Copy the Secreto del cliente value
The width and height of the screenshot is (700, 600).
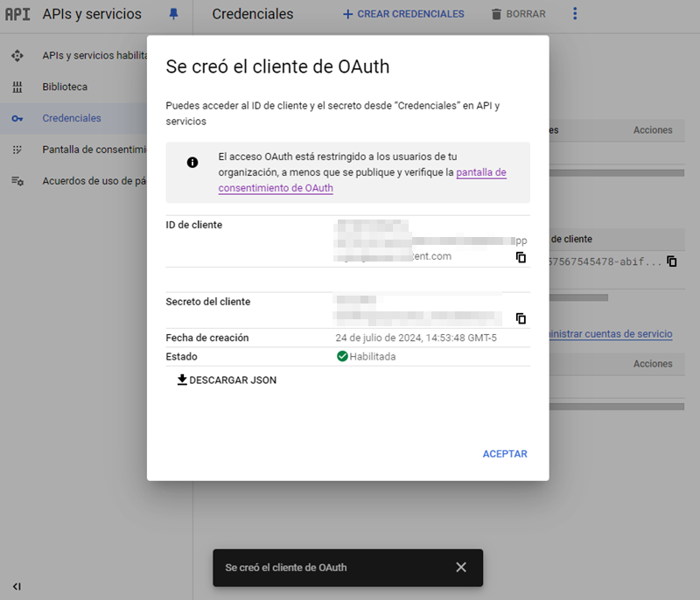pos(521,318)
